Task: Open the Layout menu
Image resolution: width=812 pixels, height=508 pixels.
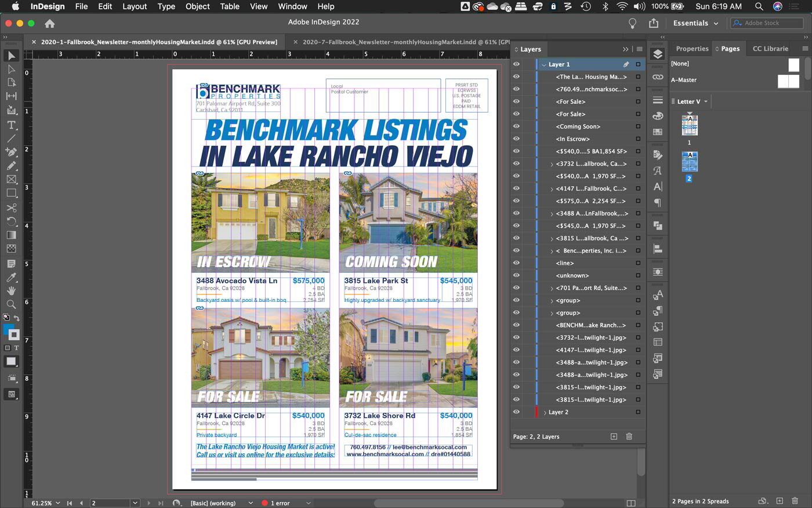Action: tap(135, 6)
